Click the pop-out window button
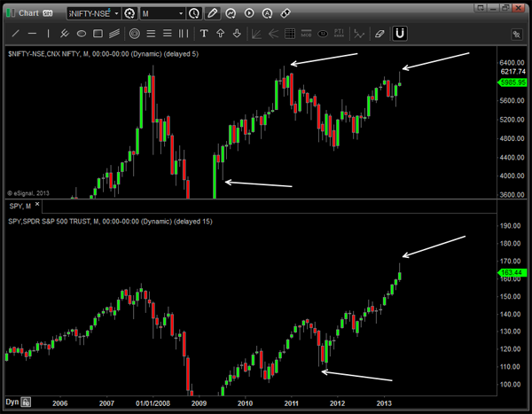The image size is (532, 414). point(481,7)
